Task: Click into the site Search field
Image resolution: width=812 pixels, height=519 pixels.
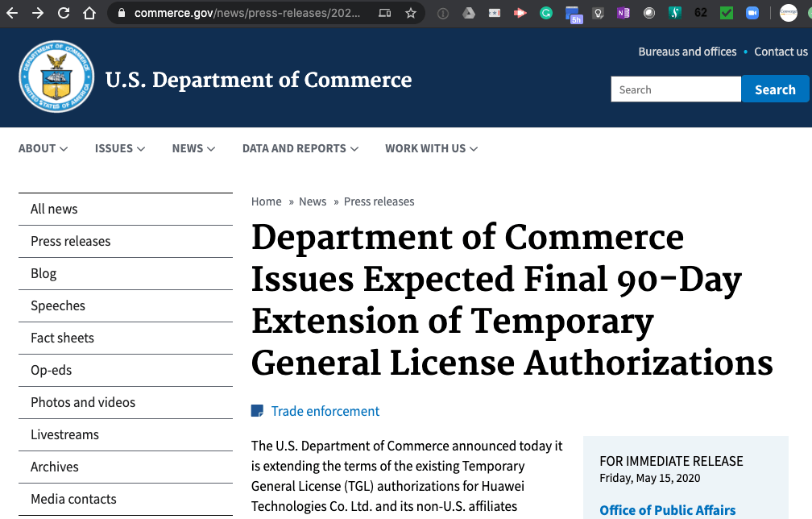Action: pos(675,89)
